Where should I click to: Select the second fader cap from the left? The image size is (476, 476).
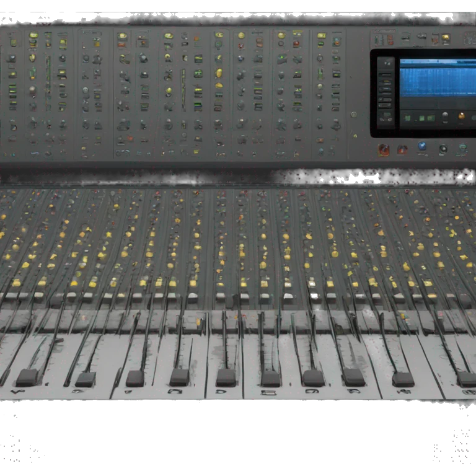coord(86,379)
